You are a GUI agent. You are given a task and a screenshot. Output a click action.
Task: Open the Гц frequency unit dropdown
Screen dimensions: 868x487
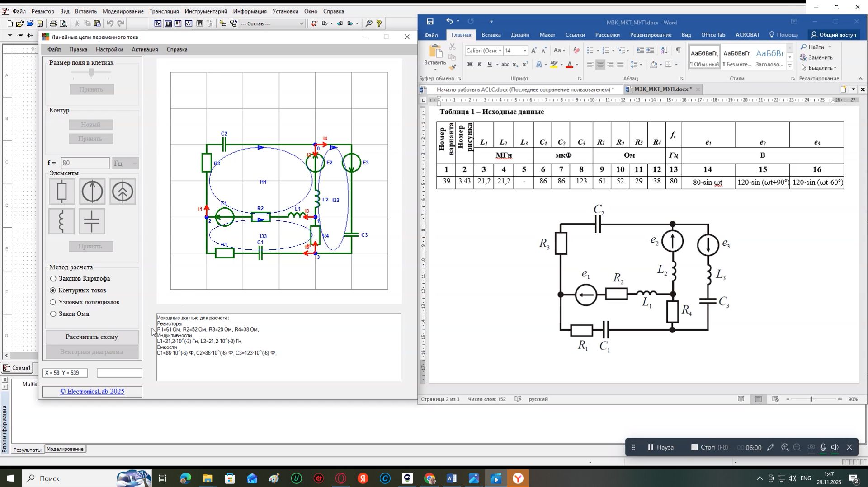coord(125,163)
